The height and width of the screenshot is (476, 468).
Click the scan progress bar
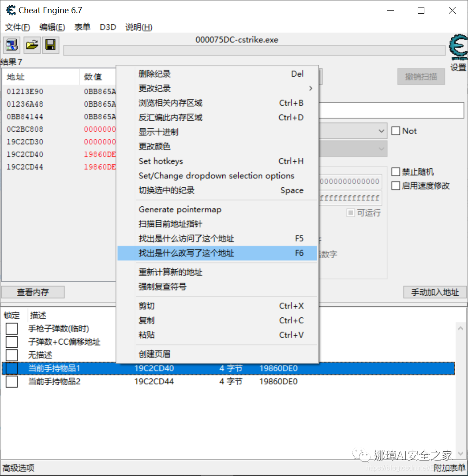pyautogui.click(x=254, y=50)
